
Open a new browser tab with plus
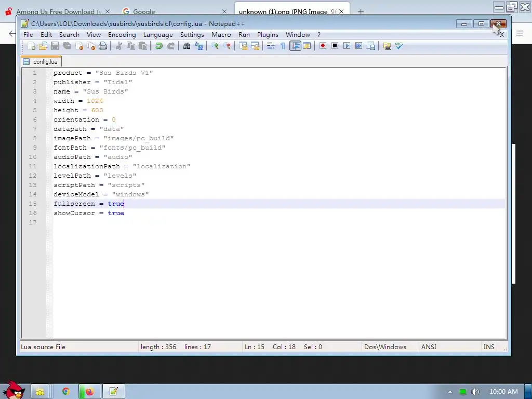pos(361,11)
